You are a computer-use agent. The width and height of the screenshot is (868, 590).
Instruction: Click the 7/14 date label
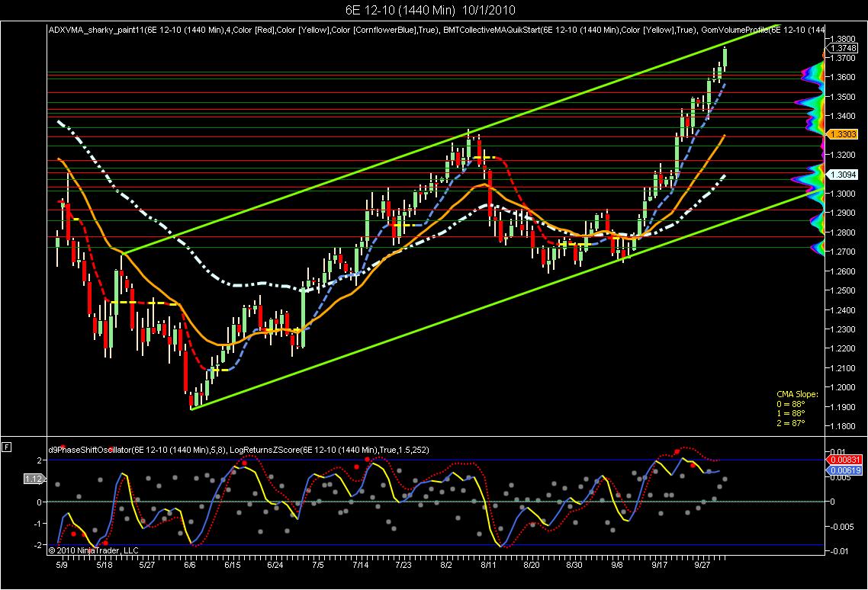[360, 565]
